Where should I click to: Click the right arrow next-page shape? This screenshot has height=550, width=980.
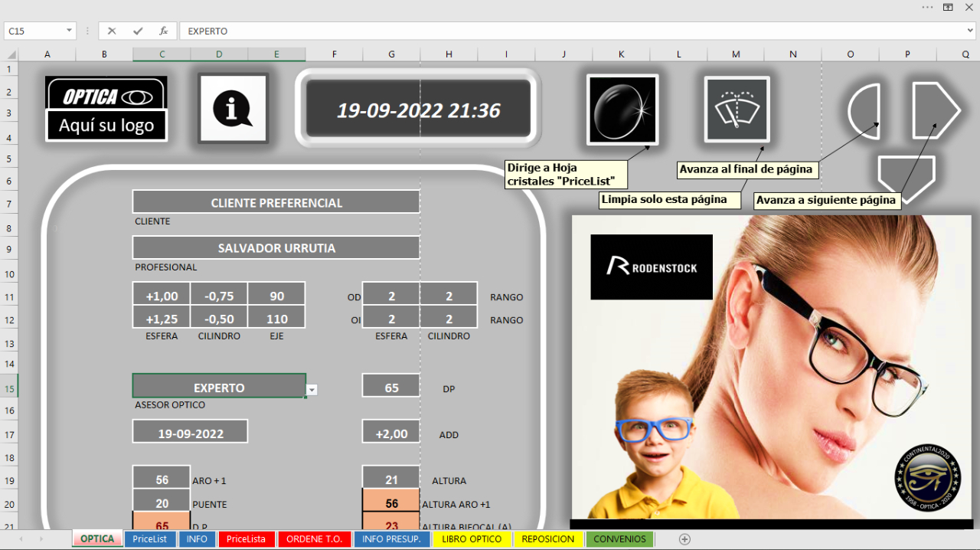pos(936,111)
